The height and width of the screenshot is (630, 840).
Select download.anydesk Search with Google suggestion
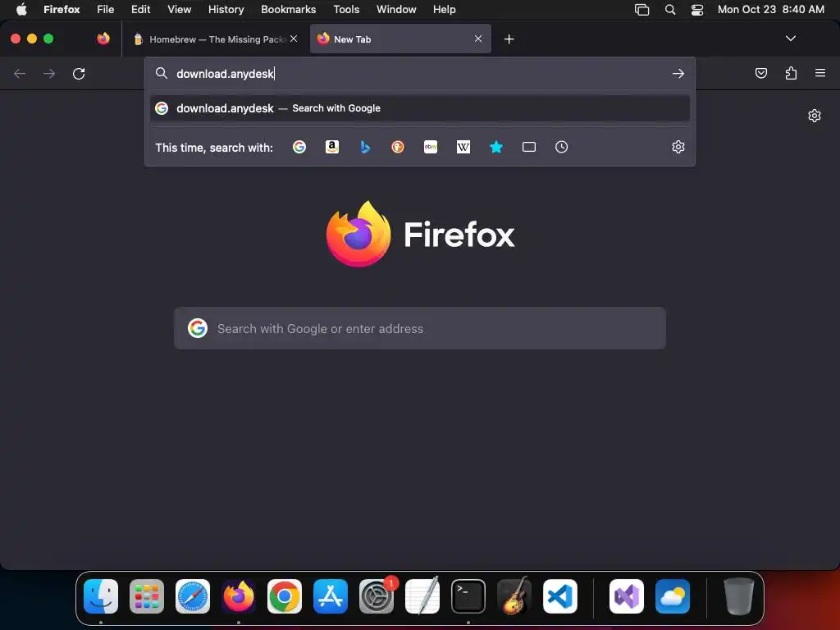420,108
